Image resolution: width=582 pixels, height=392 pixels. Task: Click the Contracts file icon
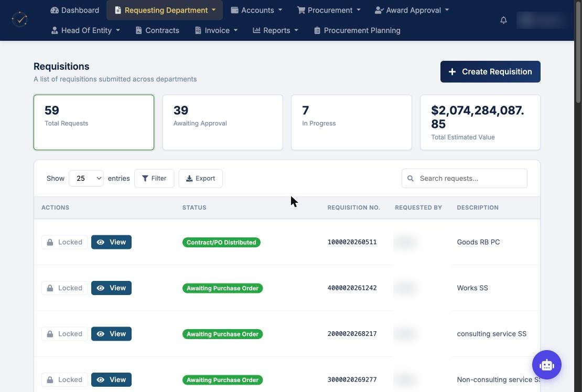click(138, 30)
